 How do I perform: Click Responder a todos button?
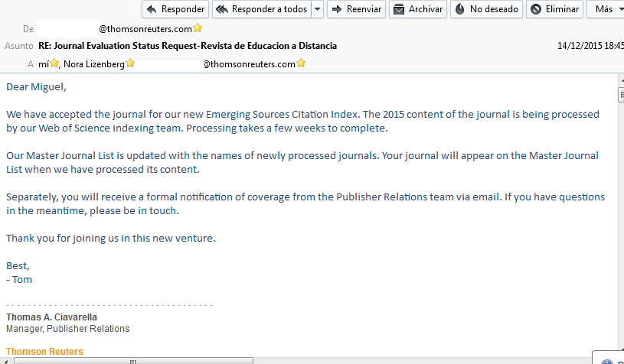[262, 9]
